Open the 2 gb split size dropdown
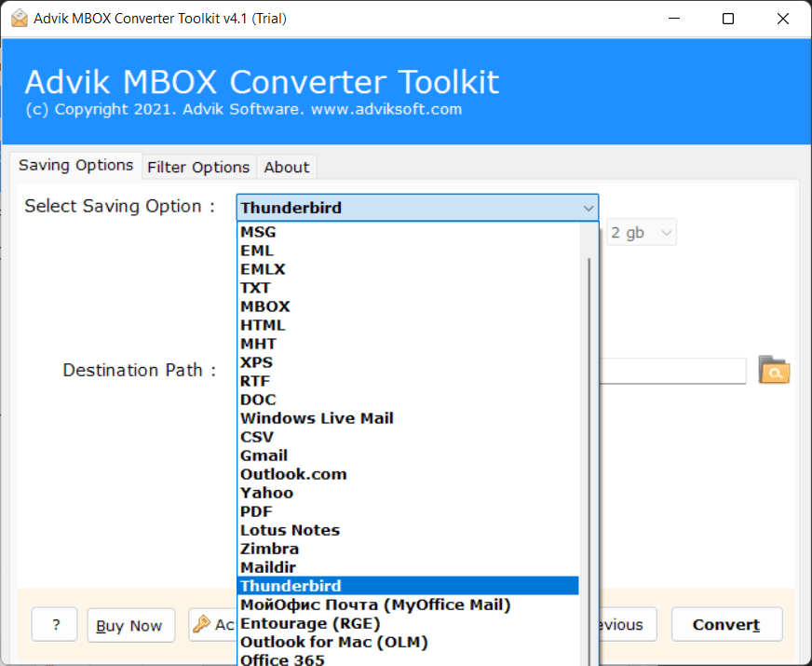Screen dimensions: 812x666 (641, 233)
